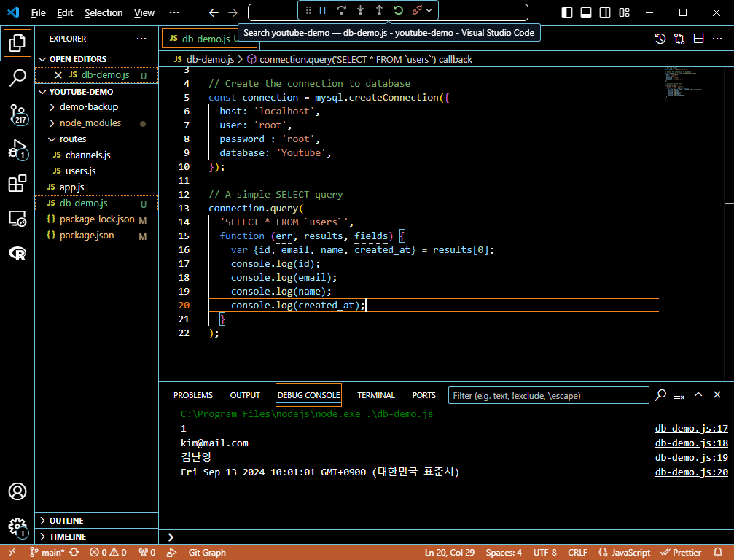The width and height of the screenshot is (734, 560).
Task: Open Remote Explorer view
Action: tap(17, 219)
